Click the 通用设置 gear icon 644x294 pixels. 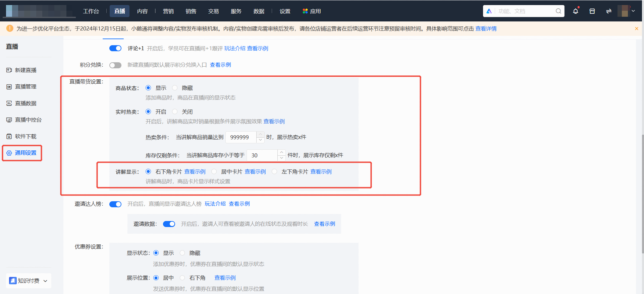[x=9, y=153]
